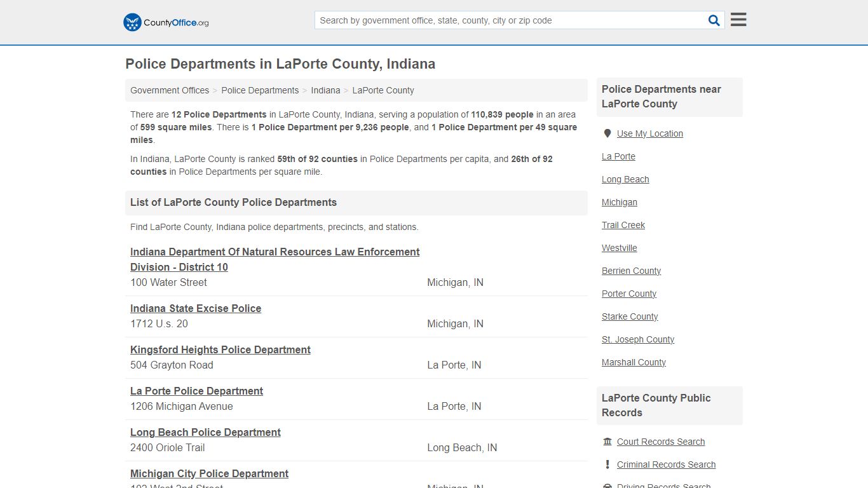Click the courthouse icon beside Court Records Search
The height and width of the screenshot is (488, 868).
coord(607,442)
